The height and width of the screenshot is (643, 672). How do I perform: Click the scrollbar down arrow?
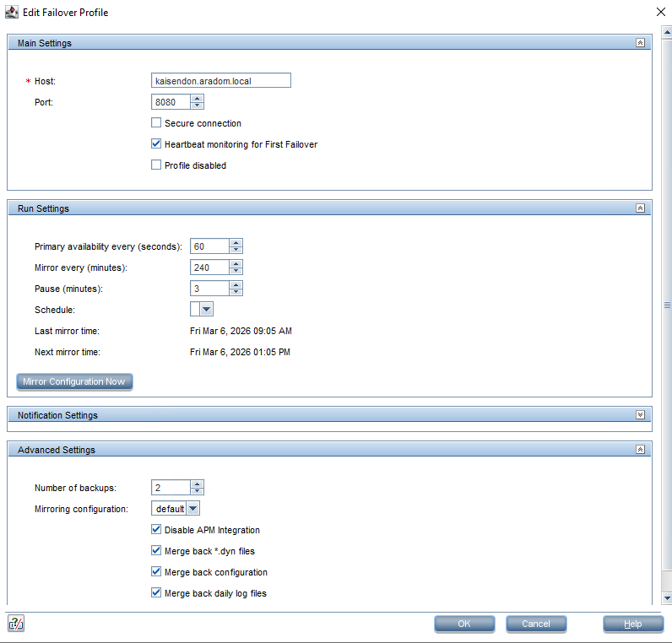[667, 598]
